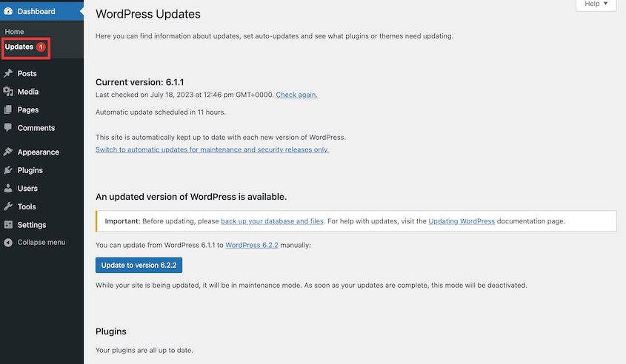
Task: Open back up your database and files link
Action: pyautogui.click(x=273, y=221)
